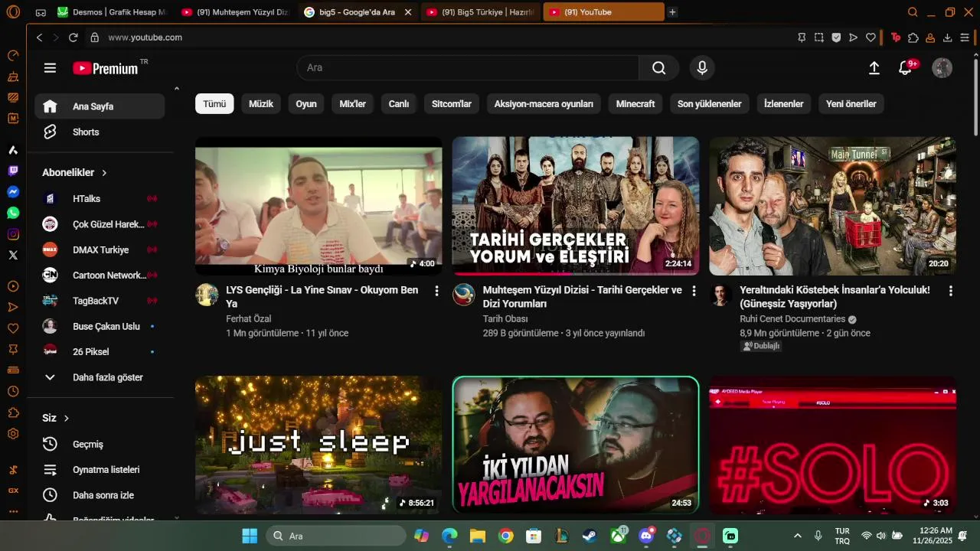Open the #SOLO video thumbnail
This screenshot has height=551, width=980.
tap(832, 445)
